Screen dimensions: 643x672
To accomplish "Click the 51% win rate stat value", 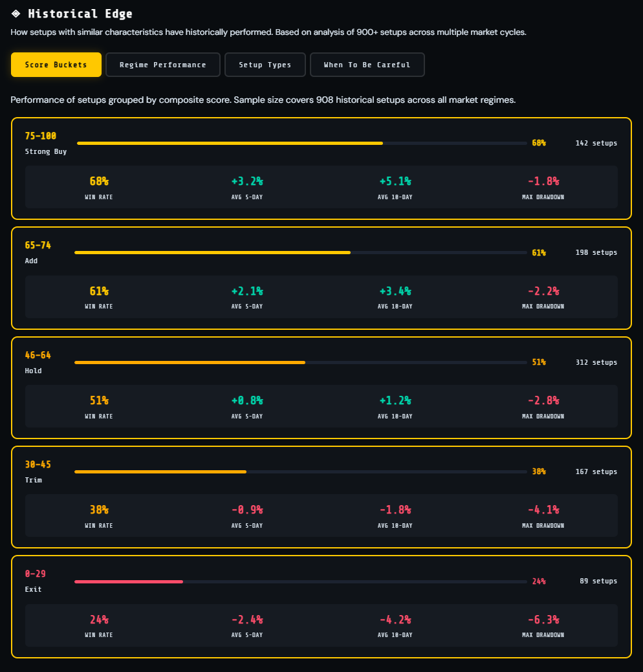I will point(99,400).
